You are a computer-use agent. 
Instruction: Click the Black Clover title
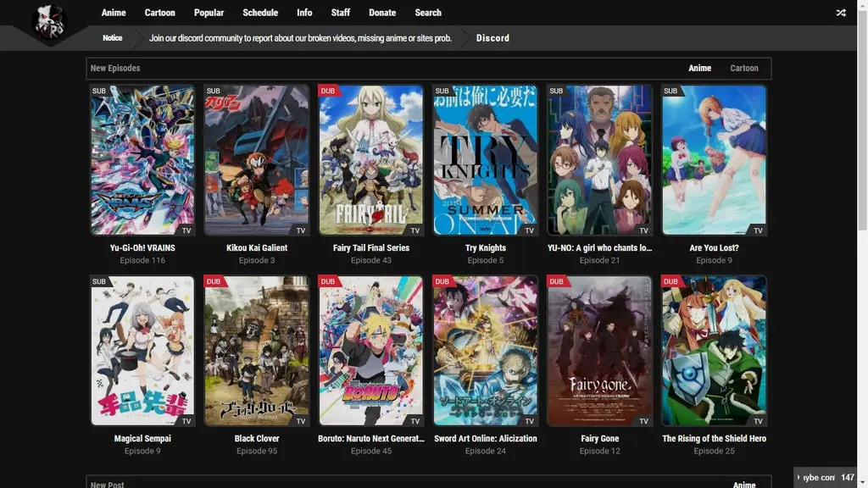pyautogui.click(x=257, y=438)
